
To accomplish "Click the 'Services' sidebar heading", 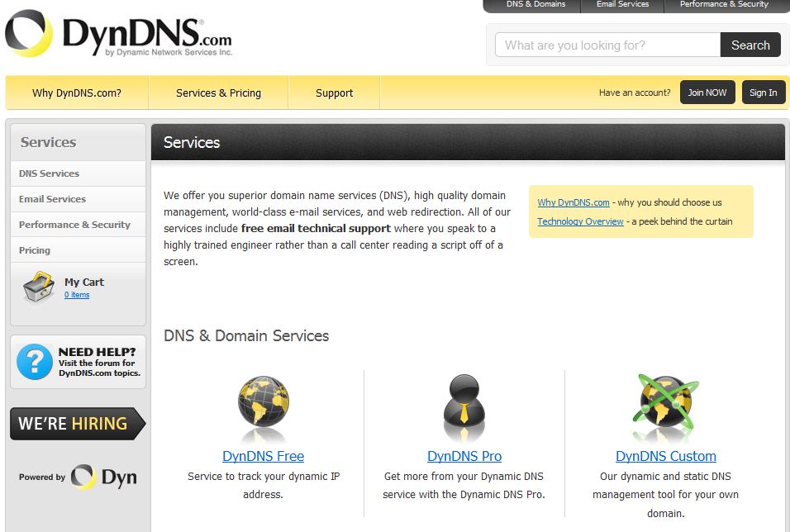I will point(49,143).
